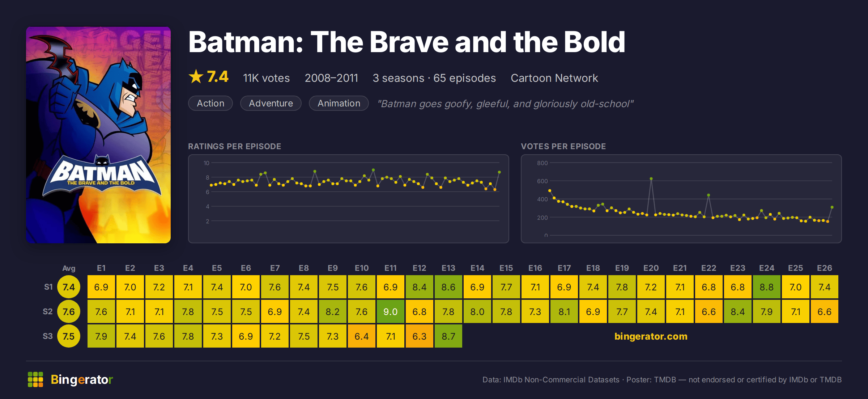
Task: Select the 8.8 rated S1 E24 cell
Action: 767,287
